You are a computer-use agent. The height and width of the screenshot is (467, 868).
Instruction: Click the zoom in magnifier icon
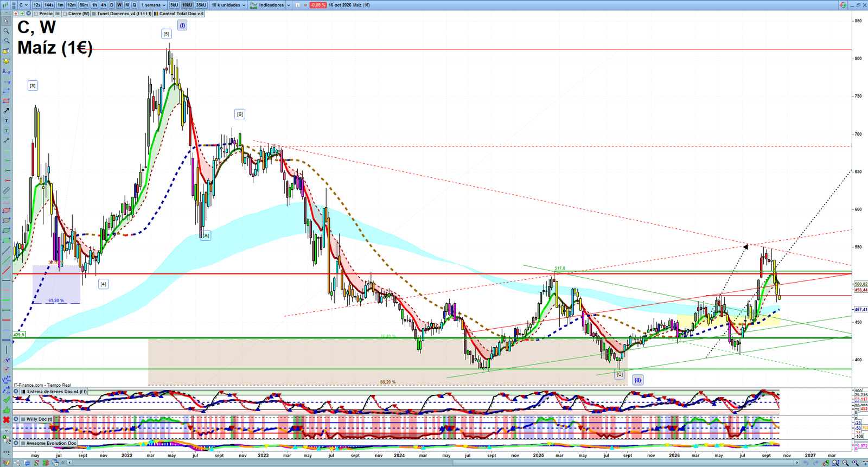(x=856, y=463)
